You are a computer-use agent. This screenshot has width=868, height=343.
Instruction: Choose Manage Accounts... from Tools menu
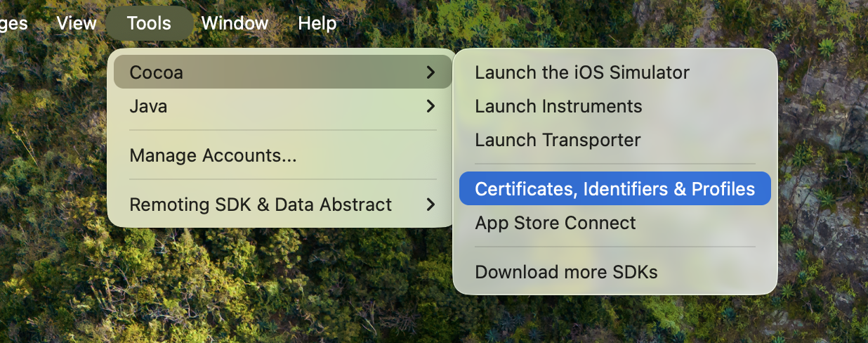coord(213,155)
